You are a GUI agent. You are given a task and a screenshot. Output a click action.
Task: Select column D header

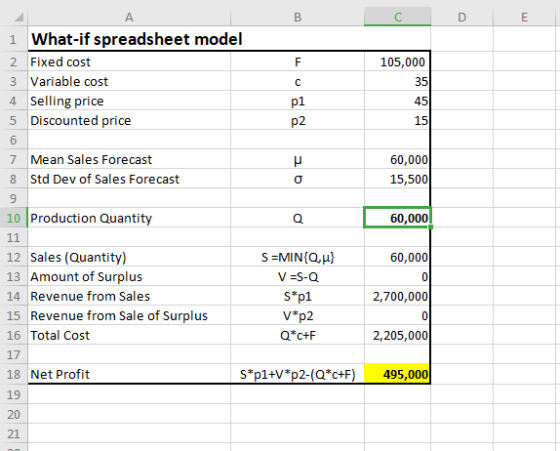(462, 17)
